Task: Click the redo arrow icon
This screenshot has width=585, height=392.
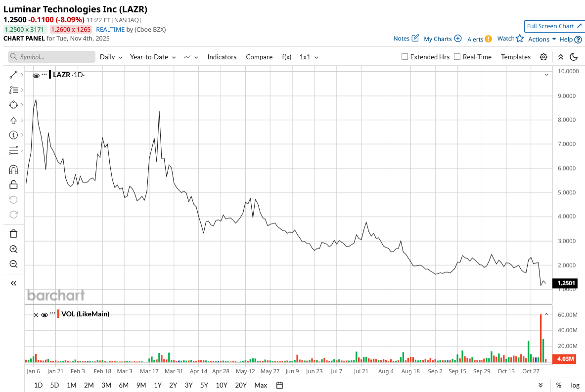Action: [x=13, y=215]
